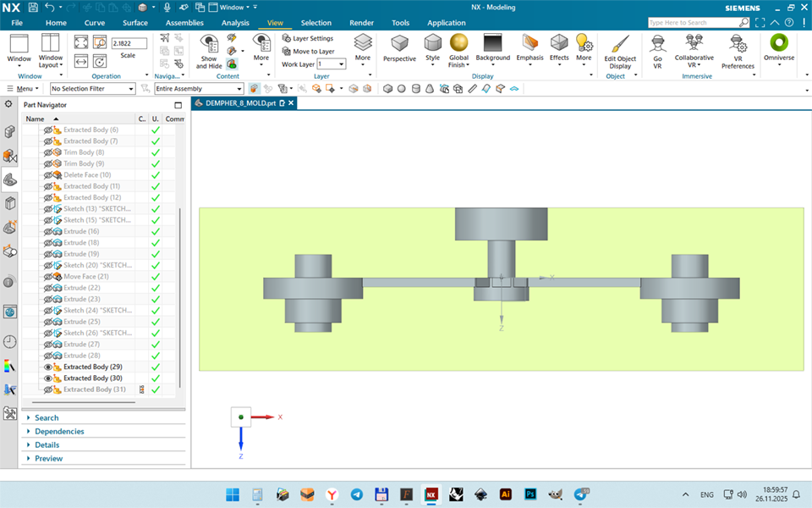Show Extracted Body (31) via eye icon
Viewport: 812px width, 508px height.
click(48, 389)
